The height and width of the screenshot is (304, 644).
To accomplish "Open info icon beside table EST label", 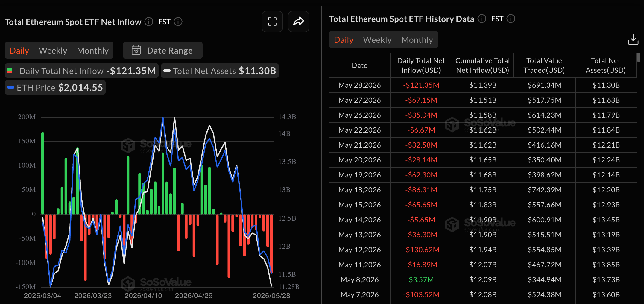I will pyautogui.click(x=511, y=19).
